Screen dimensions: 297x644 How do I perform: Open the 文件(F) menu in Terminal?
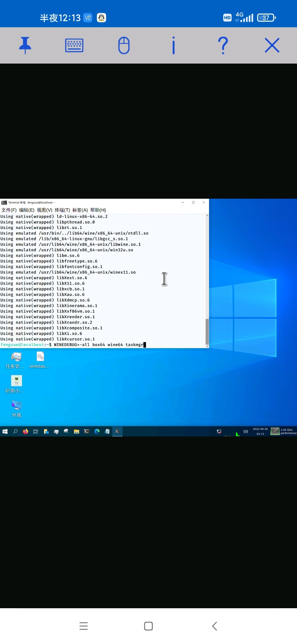[9, 210]
